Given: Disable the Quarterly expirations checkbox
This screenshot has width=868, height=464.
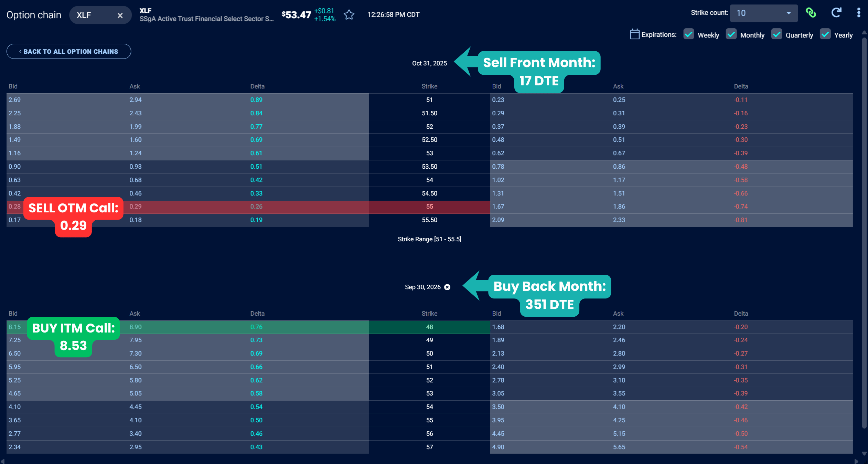Looking at the screenshot, I should 776,34.
